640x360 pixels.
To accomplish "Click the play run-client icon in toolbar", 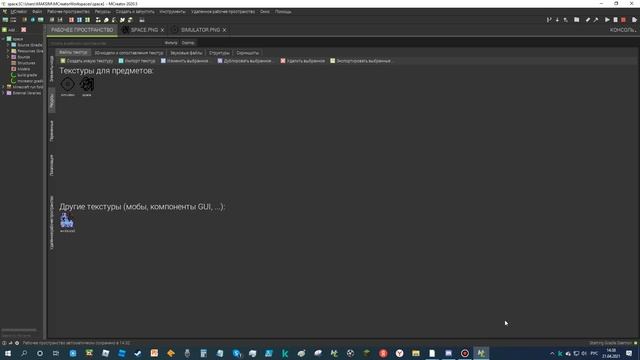I will (x=607, y=20).
